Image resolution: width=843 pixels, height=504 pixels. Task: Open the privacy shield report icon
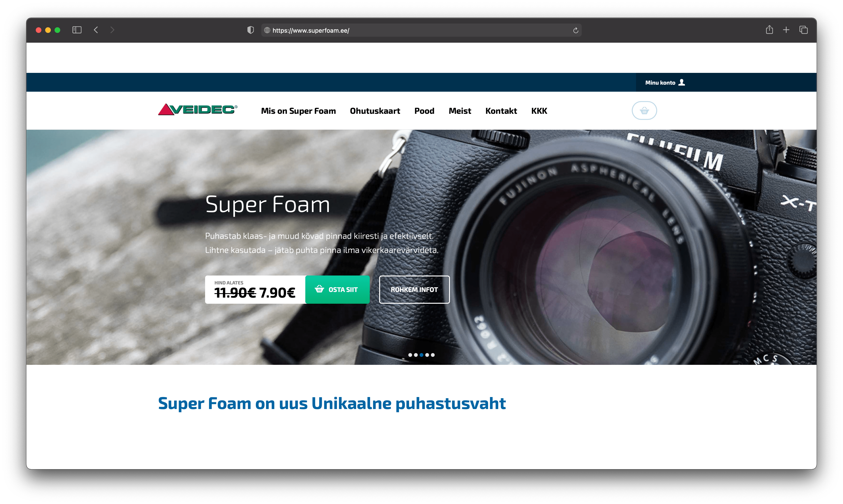pos(251,30)
